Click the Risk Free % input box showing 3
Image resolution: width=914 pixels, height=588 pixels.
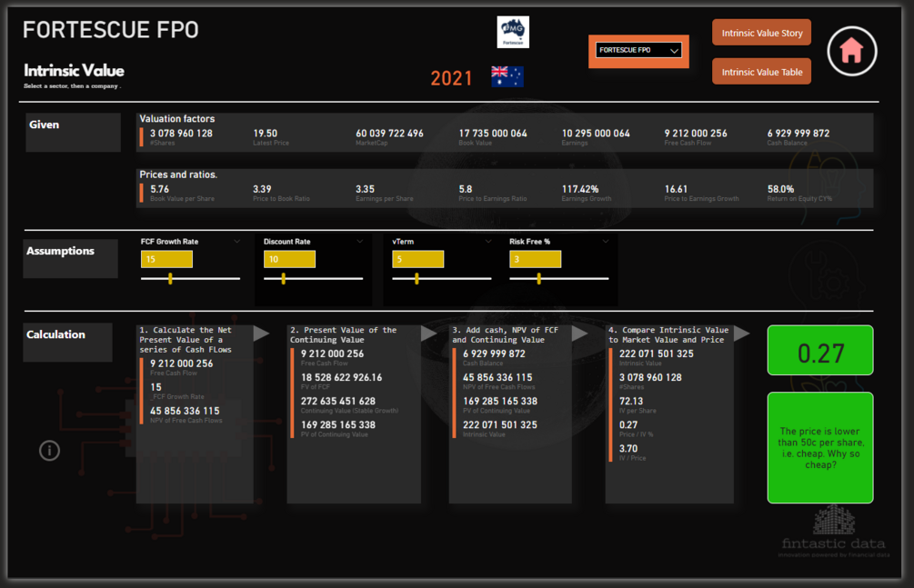(x=535, y=259)
